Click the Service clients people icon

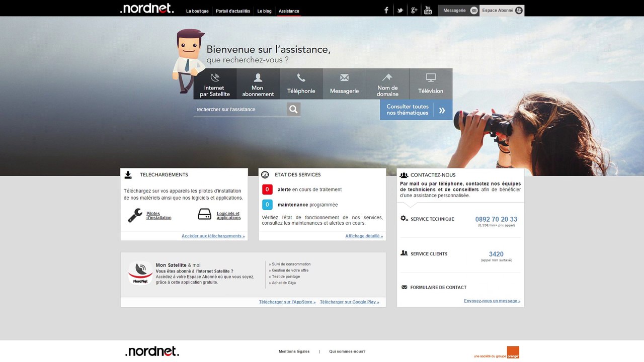[x=404, y=253]
